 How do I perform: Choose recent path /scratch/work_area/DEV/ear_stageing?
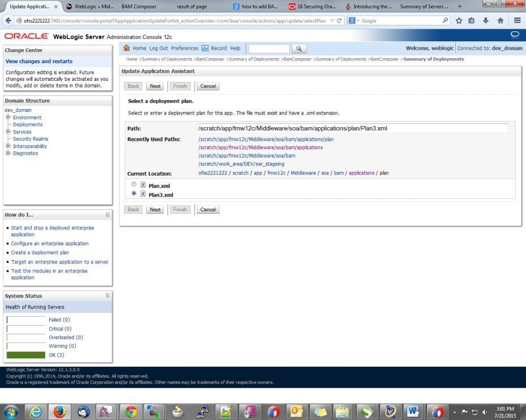[x=241, y=164]
